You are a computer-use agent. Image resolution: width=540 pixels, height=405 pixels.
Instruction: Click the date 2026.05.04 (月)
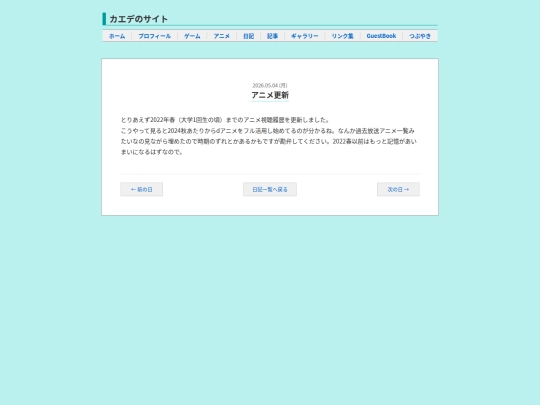[270, 85]
